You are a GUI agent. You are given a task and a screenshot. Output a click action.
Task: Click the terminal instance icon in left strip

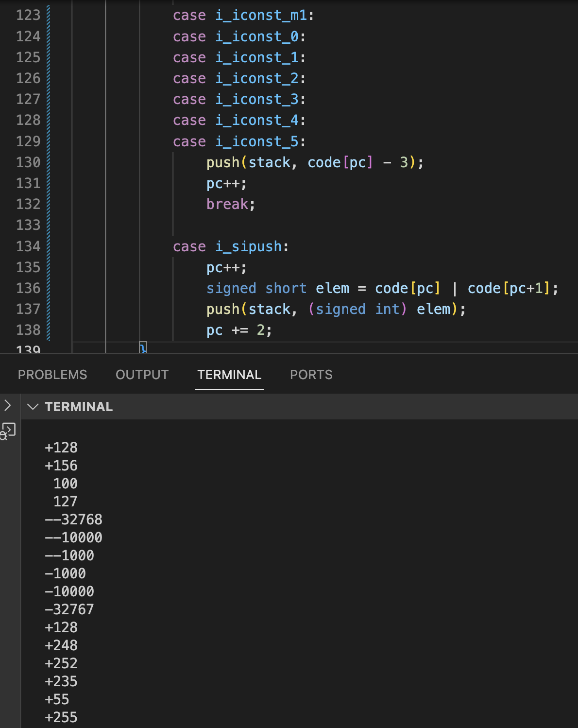coord(8,431)
